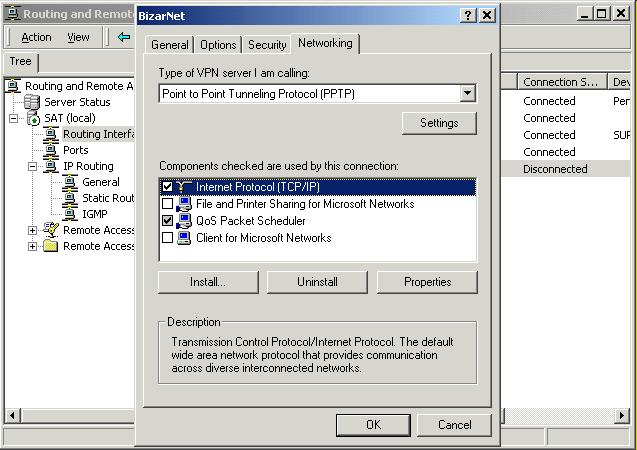Click the QoS Packet Scheduler component icon
This screenshot has height=450, width=637.
tap(184, 221)
